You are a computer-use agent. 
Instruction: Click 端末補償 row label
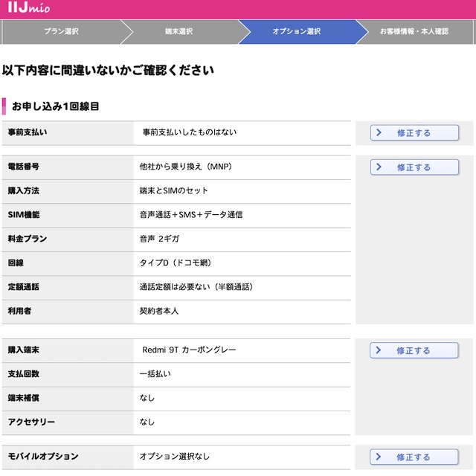[24, 398]
